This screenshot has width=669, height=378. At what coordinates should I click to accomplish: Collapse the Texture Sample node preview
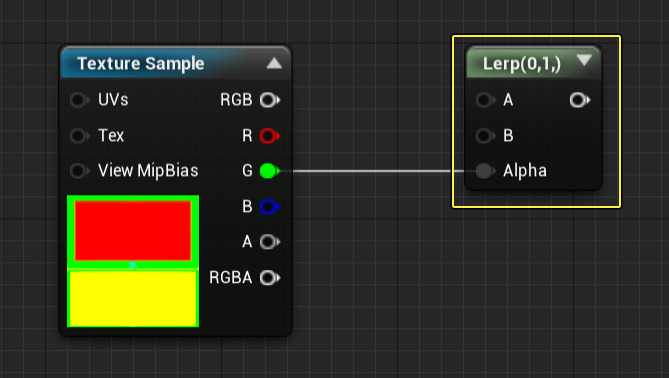[274, 64]
